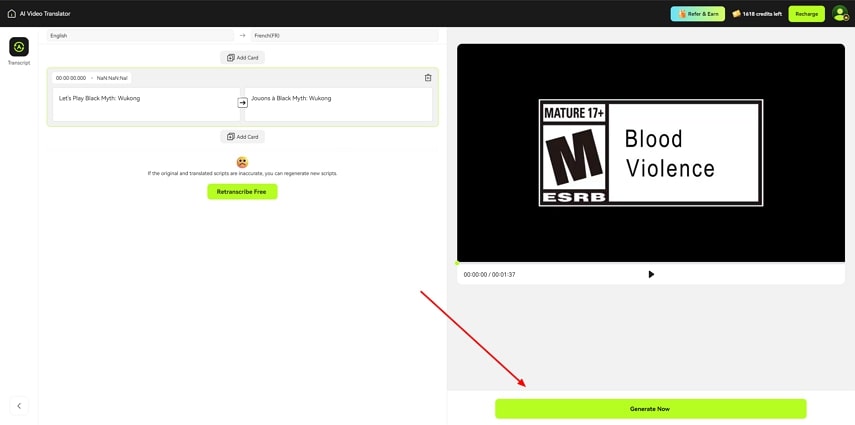Delete the subtitle card with the trash icon
Viewport: 855px width, 425px height.
click(x=428, y=77)
